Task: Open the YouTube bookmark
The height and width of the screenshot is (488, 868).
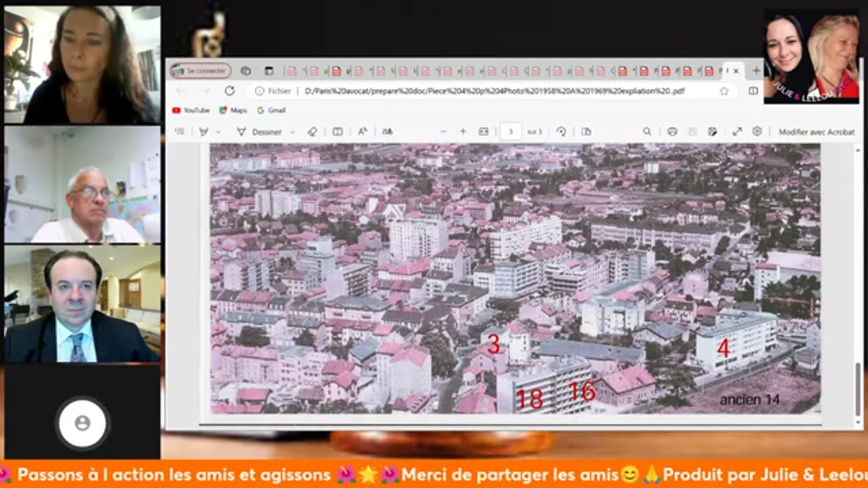Action: [x=191, y=110]
